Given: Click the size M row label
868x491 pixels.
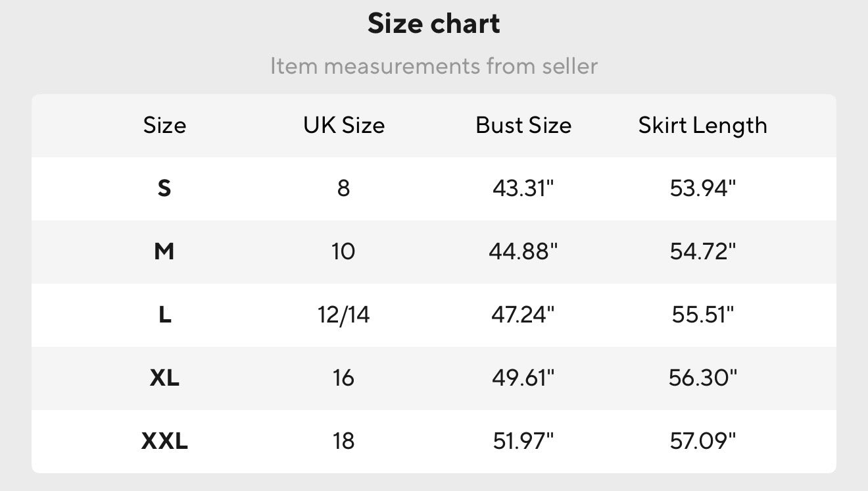Looking at the screenshot, I should click(x=164, y=251).
